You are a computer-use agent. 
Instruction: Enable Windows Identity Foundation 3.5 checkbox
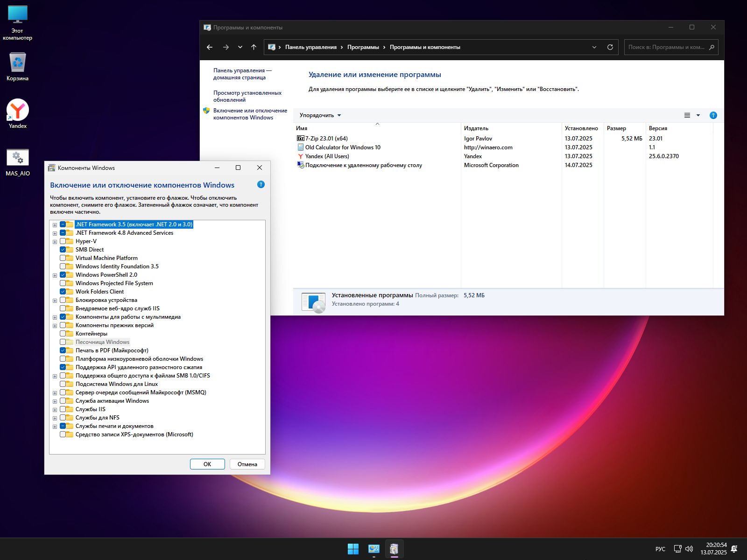[63, 266]
